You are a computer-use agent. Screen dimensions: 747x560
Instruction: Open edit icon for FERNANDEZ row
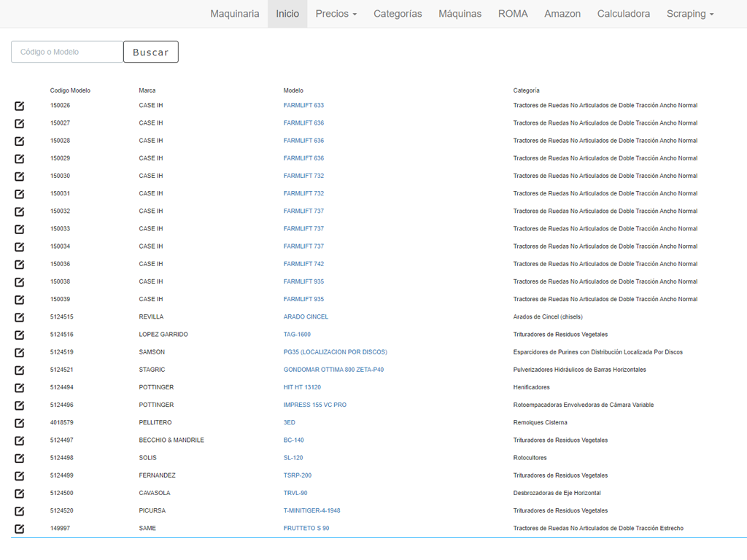[19, 475]
